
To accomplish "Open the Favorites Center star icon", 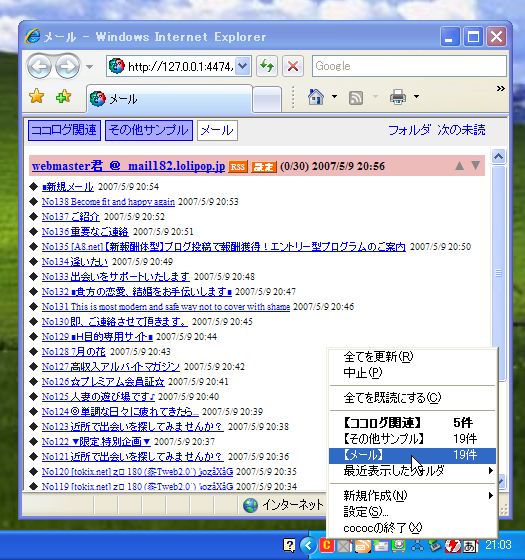I will [37, 96].
